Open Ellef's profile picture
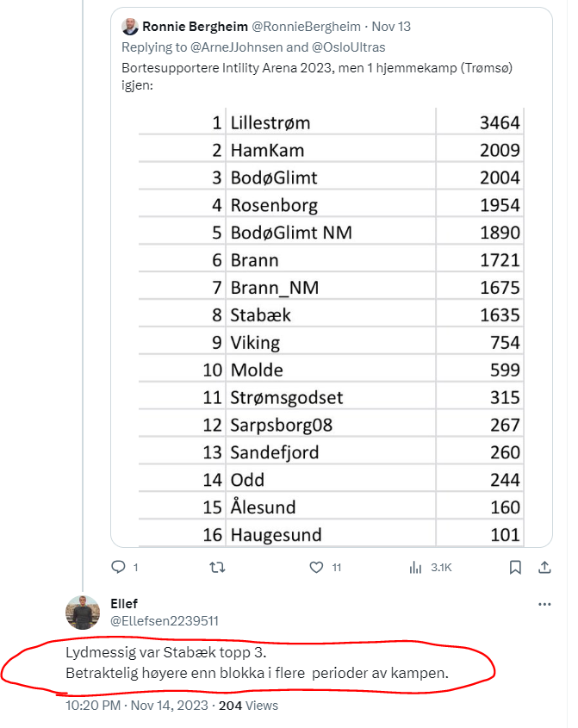578x728 pixels. tap(83, 613)
